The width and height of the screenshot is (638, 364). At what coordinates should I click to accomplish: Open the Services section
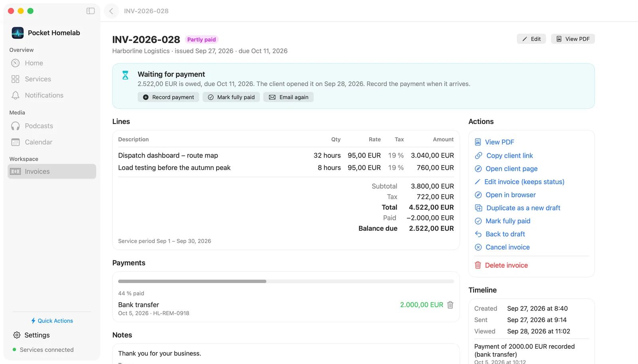click(52, 79)
